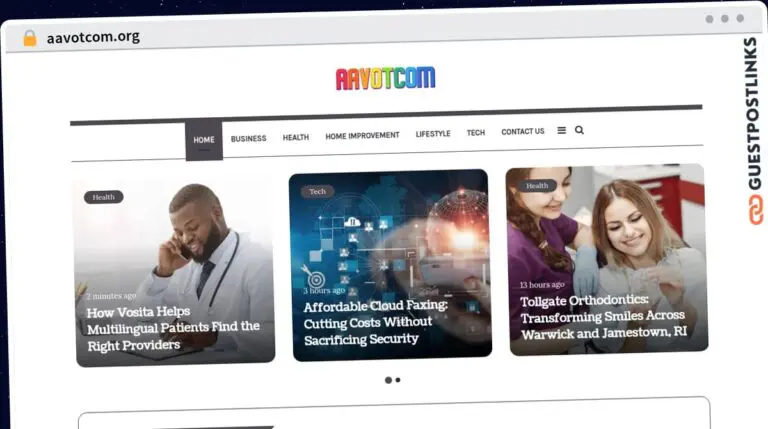Click the smiling dental patient thumbnail
The image size is (768, 429).
coord(606,259)
